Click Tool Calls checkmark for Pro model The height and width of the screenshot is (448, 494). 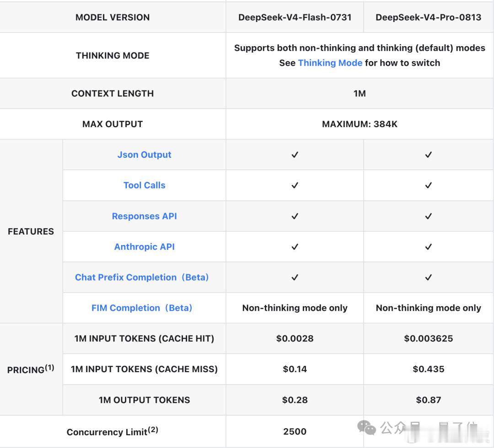pyautogui.click(x=429, y=185)
